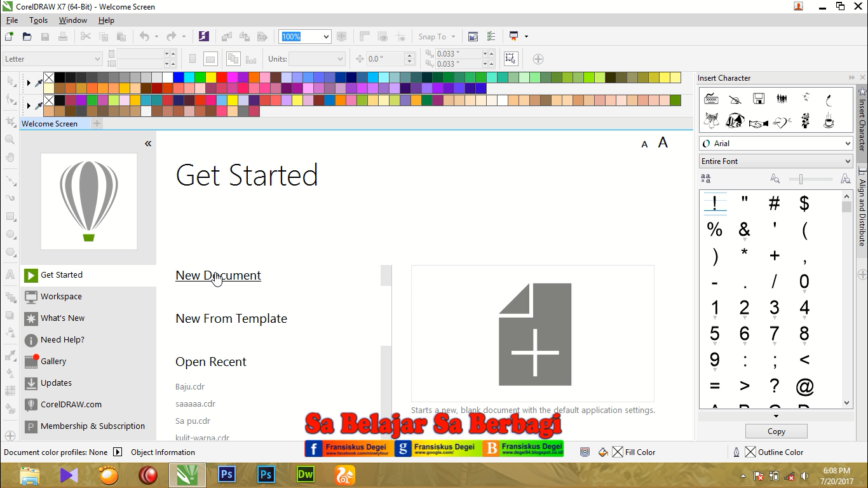The image size is (868, 488).
Task: Switch to Align and Distribute docker tab
Action: click(862, 207)
